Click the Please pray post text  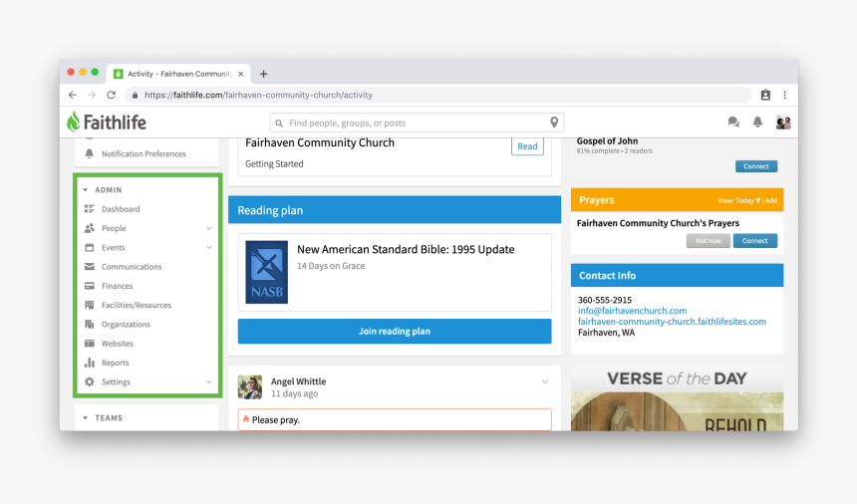(276, 420)
